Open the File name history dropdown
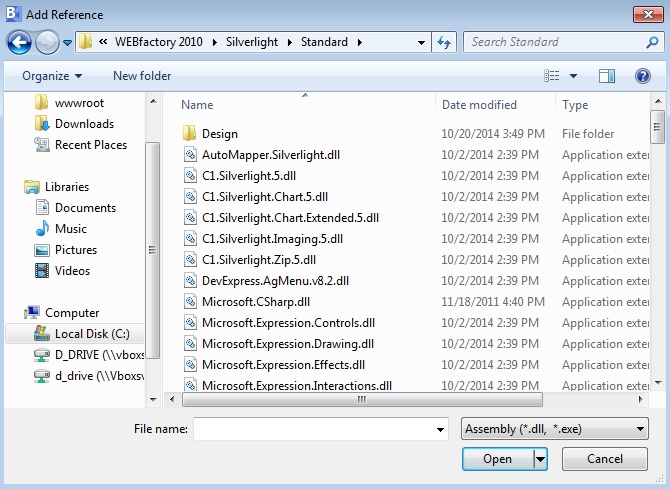 click(440, 429)
